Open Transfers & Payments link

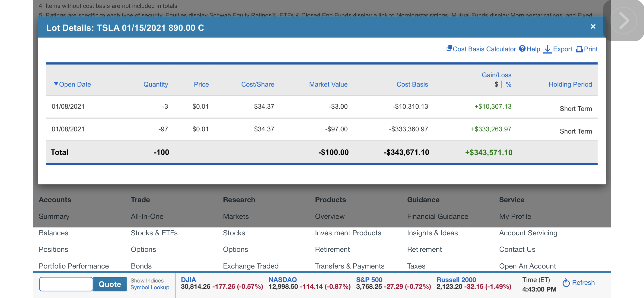(350, 266)
